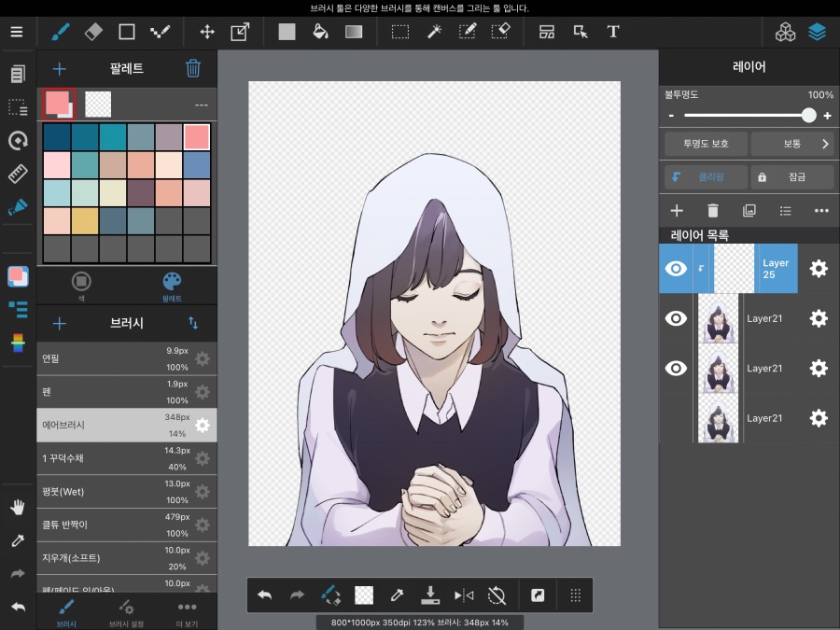Image resolution: width=840 pixels, height=630 pixels.
Task: Open the layer list options via ellipsis
Action: point(820,211)
